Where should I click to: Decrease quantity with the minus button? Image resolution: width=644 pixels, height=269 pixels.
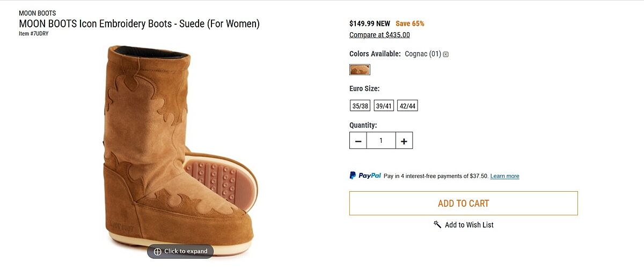coord(358,141)
